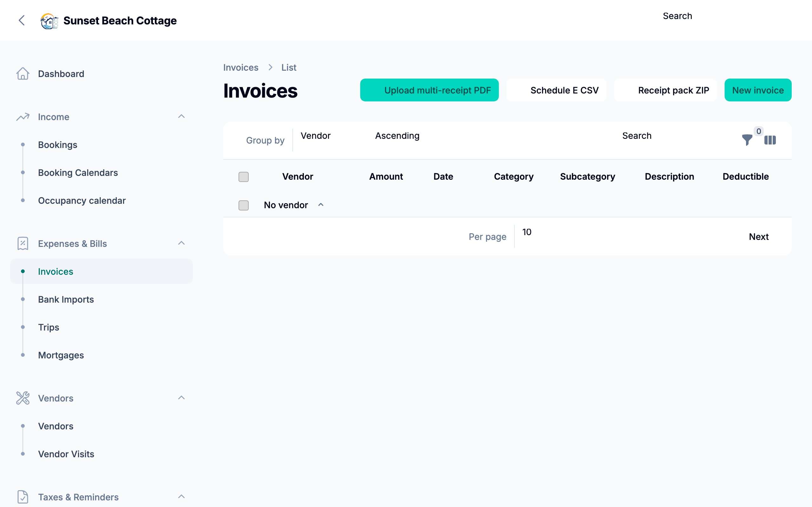Collapse the Expenses & Bills section
The width and height of the screenshot is (812, 507).
[181, 243]
